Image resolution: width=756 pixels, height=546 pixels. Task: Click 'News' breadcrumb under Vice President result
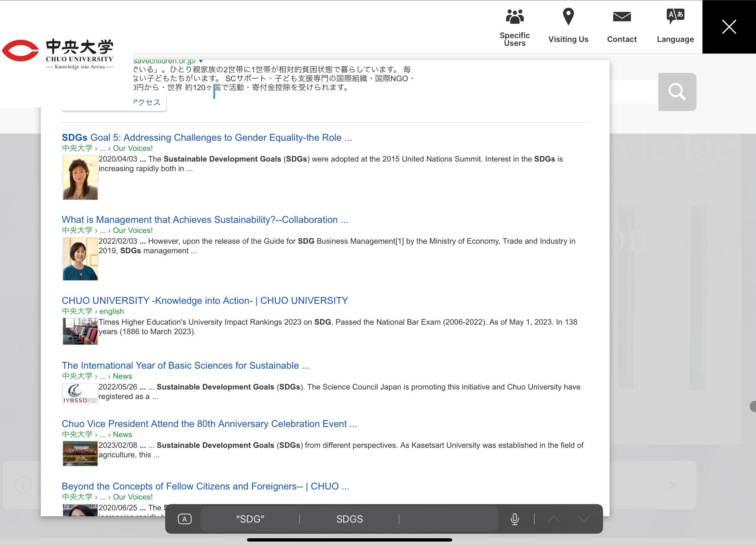click(x=122, y=434)
